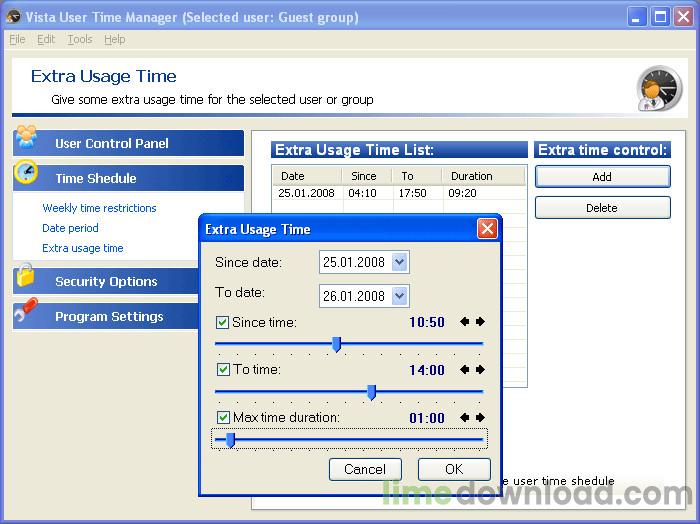Open the Tools menu
Screen dimensions: 700x524
[80, 39]
